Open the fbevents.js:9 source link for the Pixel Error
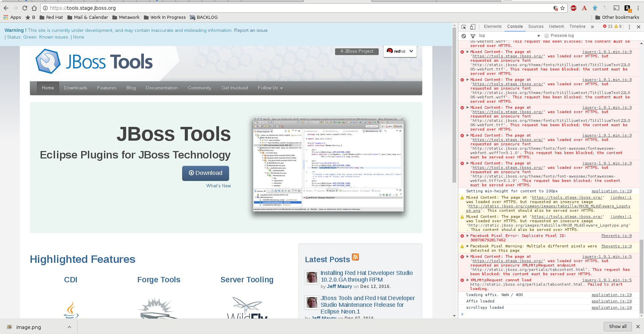The height and width of the screenshot is (334, 644). pyautogui.click(x=616, y=236)
